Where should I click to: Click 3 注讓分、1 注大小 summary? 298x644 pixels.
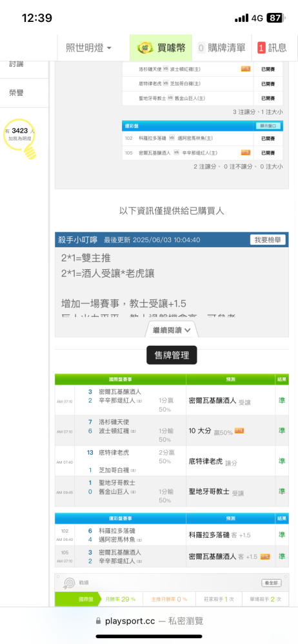[x=257, y=111]
